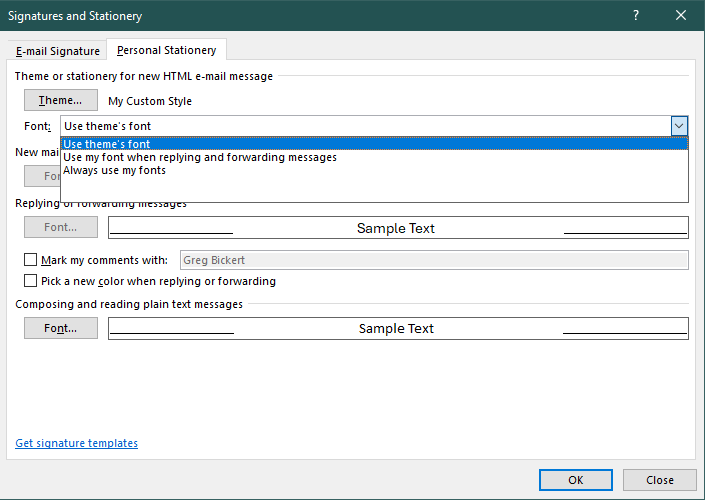Choose "Use my font when replying and forwarding messages"
The height and width of the screenshot is (500, 705).
[x=374, y=157]
